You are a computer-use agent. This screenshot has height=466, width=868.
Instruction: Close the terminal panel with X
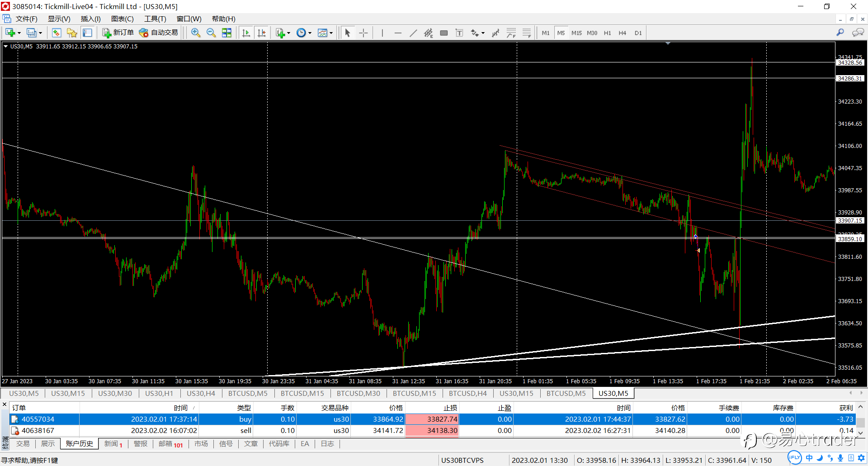click(x=5, y=404)
